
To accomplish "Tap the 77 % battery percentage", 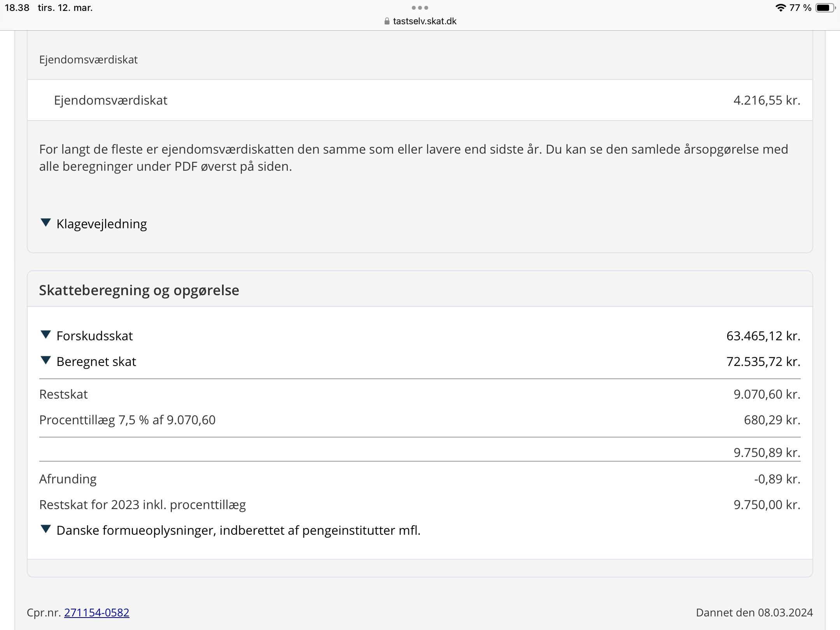I will coord(800,8).
